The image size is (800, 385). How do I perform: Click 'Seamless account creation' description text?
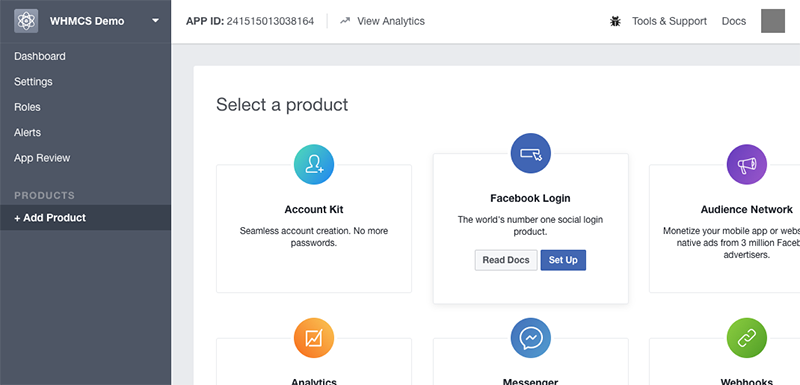314,237
